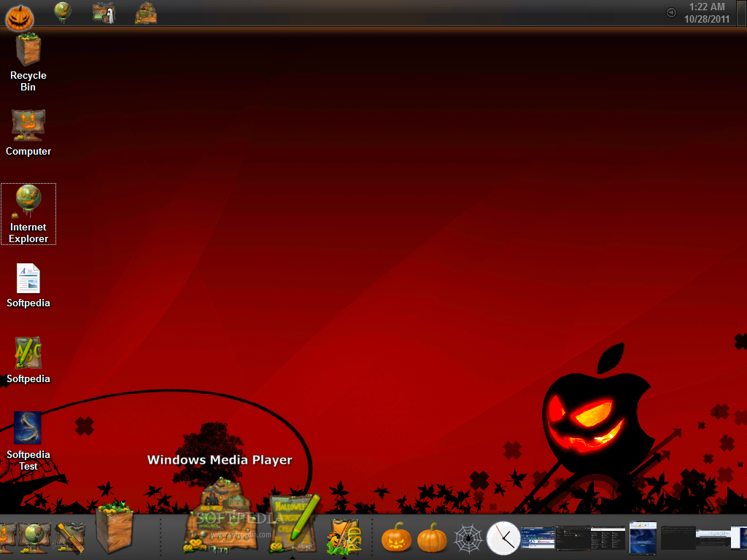Open the Halloween notepad with pencil icon
The width and height of the screenshot is (747, 560).
tap(295, 524)
